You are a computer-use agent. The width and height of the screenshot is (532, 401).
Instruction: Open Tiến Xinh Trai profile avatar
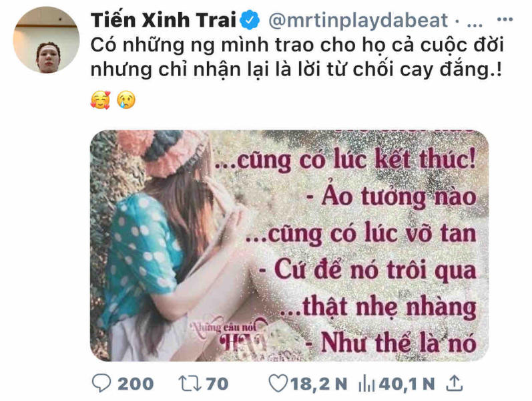[x=47, y=39]
